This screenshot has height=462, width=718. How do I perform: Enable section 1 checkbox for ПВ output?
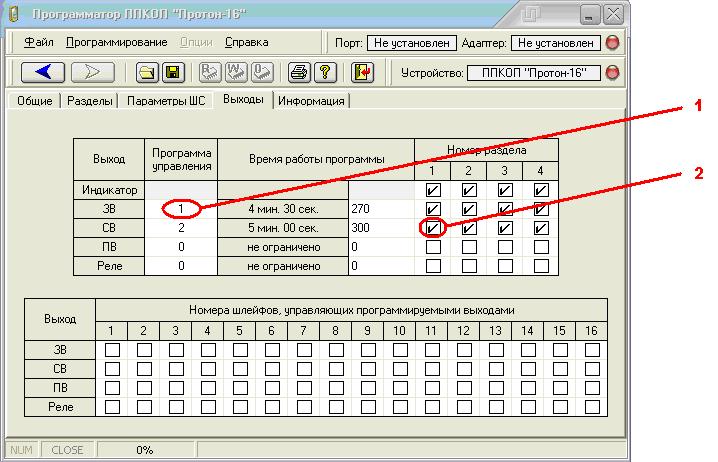click(433, 247)
